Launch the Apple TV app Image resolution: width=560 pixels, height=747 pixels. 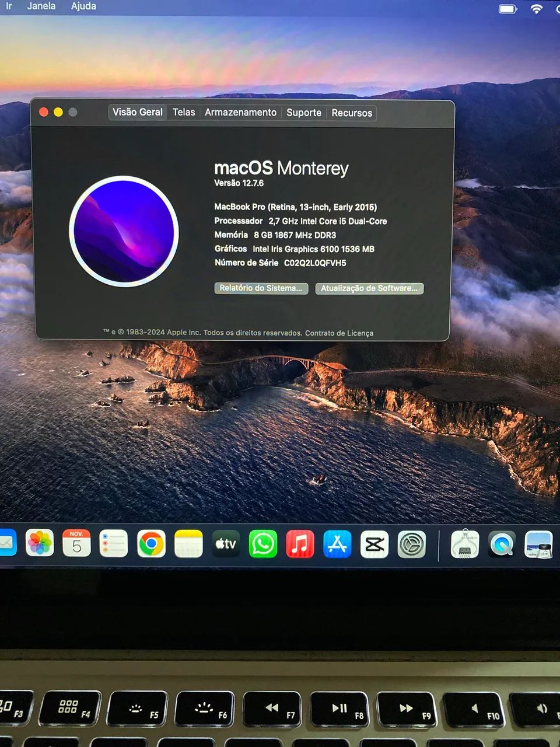click(226, 544)
